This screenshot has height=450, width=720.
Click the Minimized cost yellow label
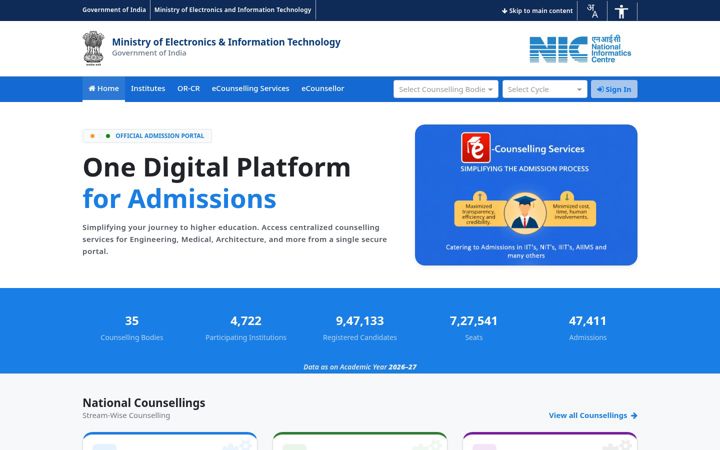[x=571, y=212]
